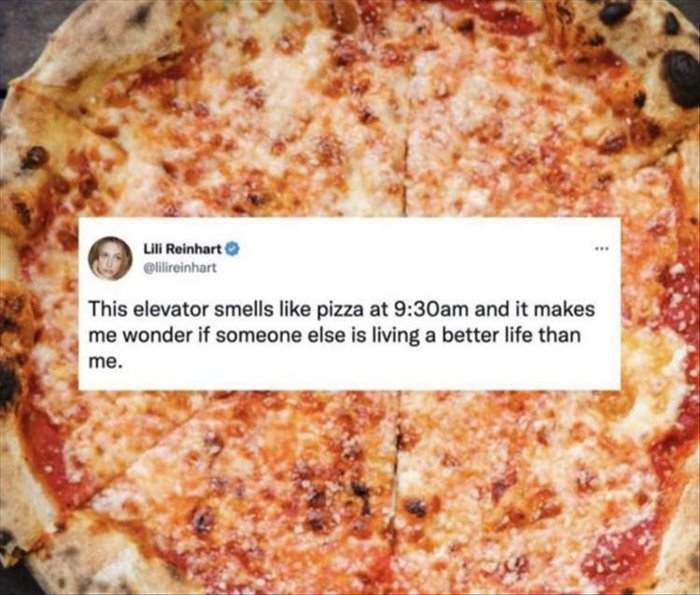Click the blue verified badge
This screenshot has width=700, height=595.
point(233,249)
